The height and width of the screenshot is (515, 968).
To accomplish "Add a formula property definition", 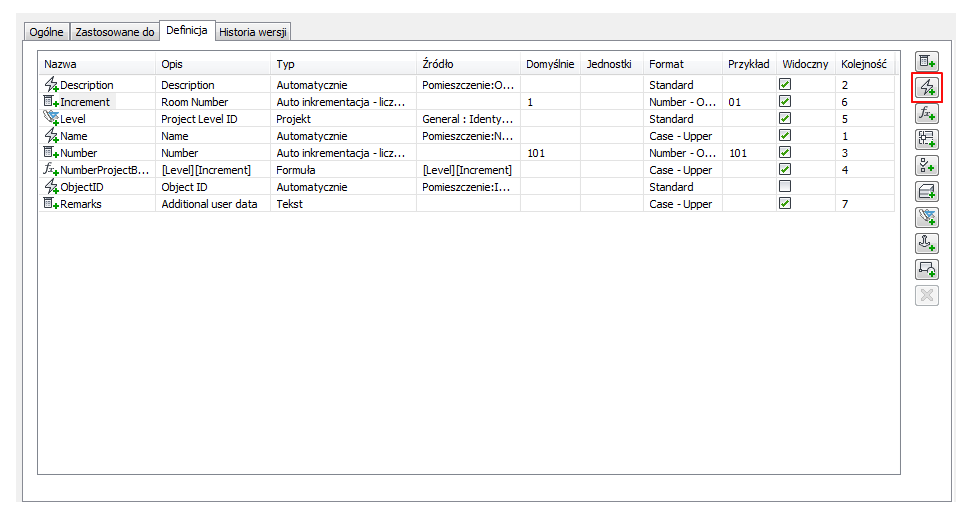I will point(927,114).
